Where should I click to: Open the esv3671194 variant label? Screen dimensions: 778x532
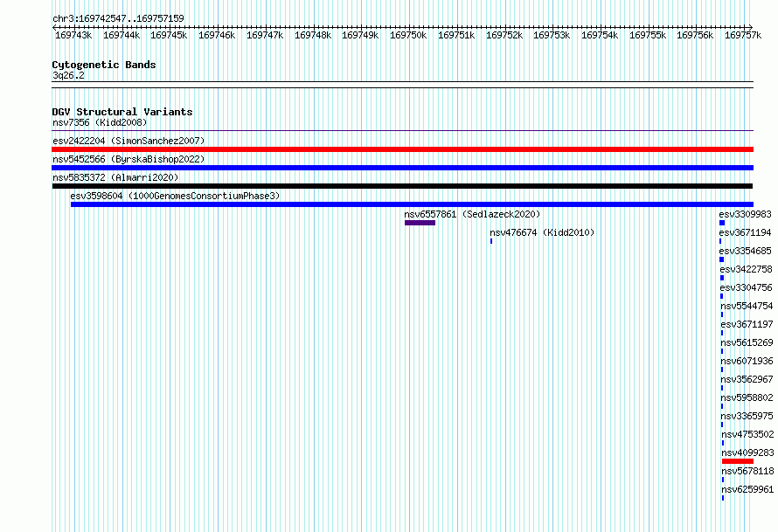pyautogui.click(x=746, y=232)
